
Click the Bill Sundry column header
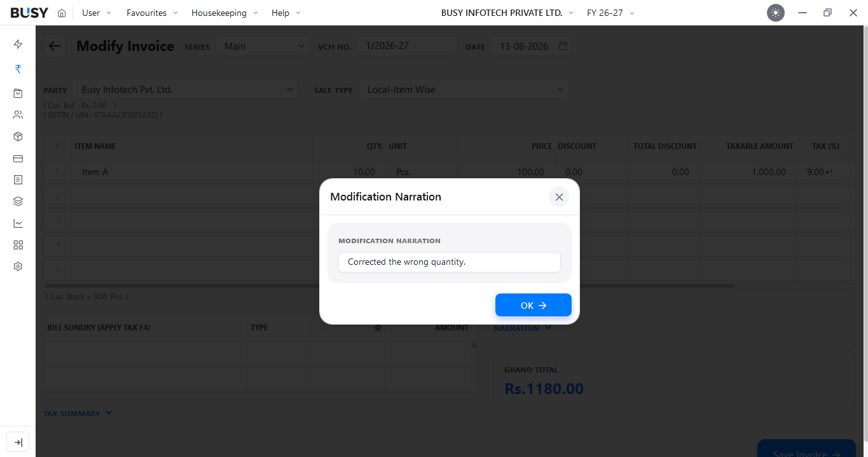click(99, 328)
